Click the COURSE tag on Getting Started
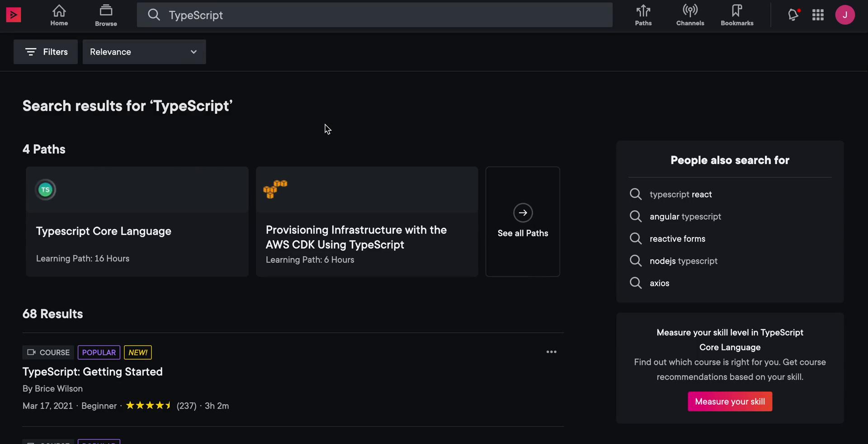This screenshot has width=868, height=444. 48,352
